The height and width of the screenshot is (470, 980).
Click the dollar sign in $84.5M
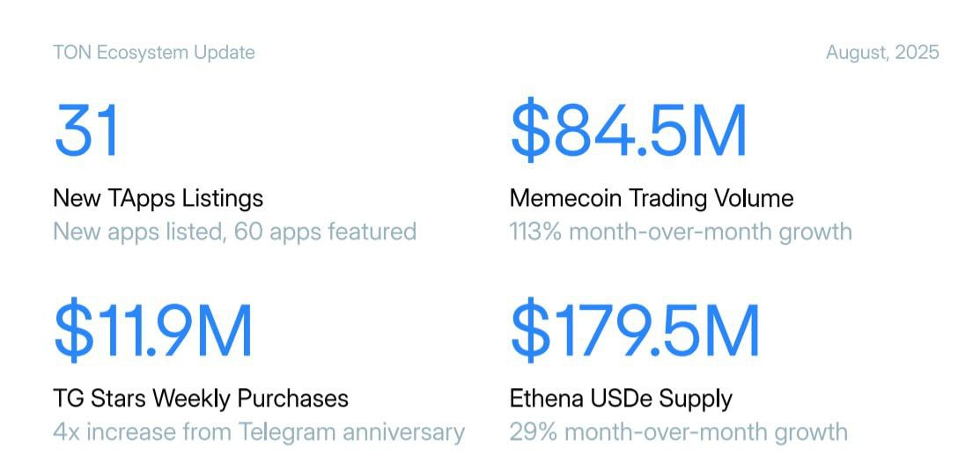click(x=530, y=131)
